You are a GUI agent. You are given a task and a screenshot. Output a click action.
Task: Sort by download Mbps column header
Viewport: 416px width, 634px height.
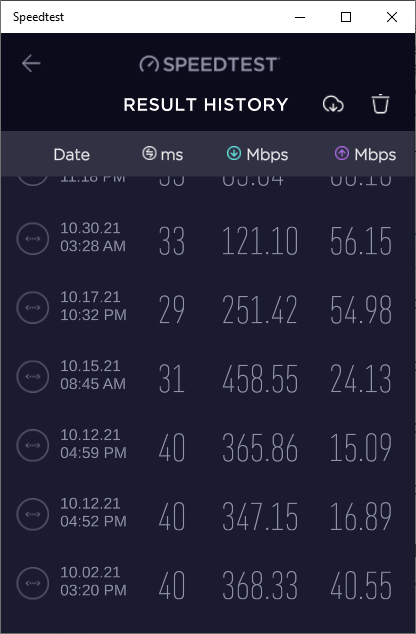(257, 154)
